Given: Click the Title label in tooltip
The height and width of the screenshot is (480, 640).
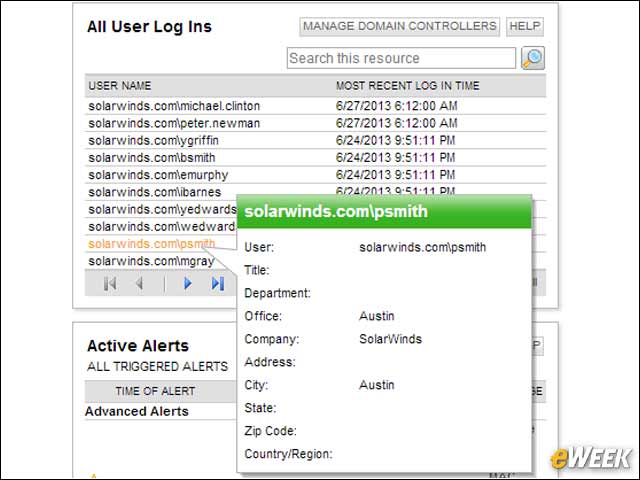Looking at the screenshot, I should (x=257, y=270).
